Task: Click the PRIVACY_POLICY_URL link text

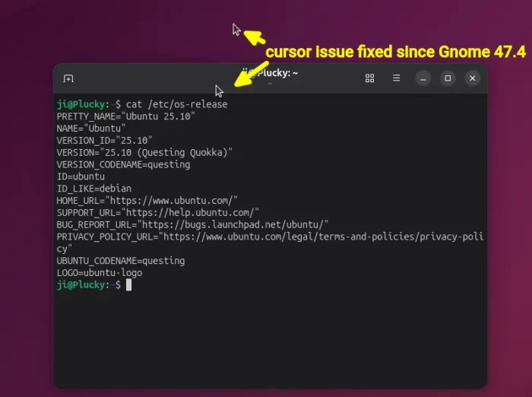Action: pos(323,237)
